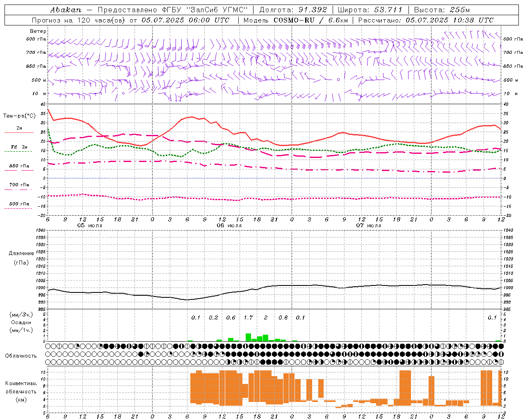Screen dimensions: 525x420
Task: Click the "(мм/3ч.)" unit label
Action: (21, 315)
